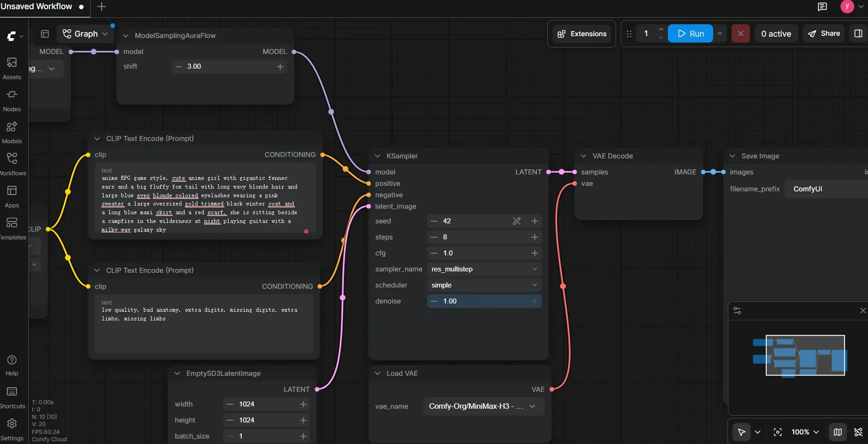The image size is (868, 444).
Task: Decrease the shift value with minus
Action: coord(178,66)
